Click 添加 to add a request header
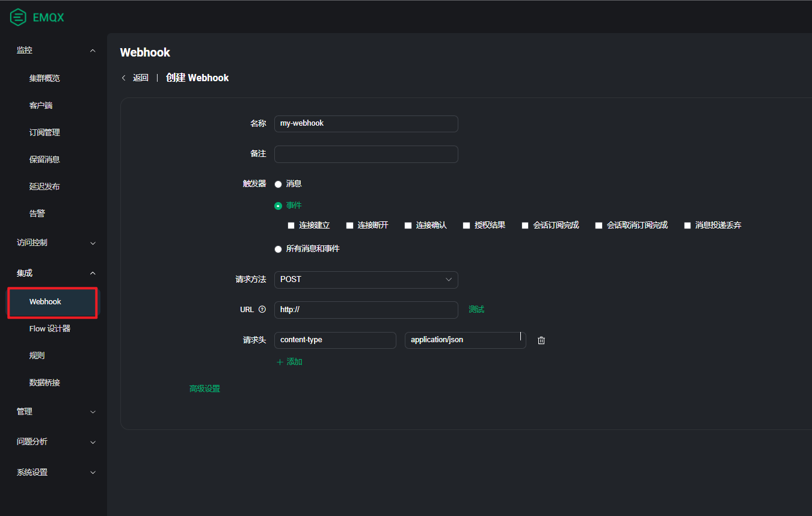The width and height of the screenshot is (812, 516). [294, 362]
